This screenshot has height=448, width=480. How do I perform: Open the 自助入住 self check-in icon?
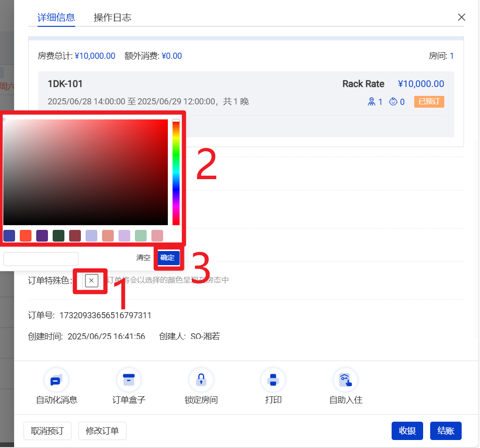point(346,380)
